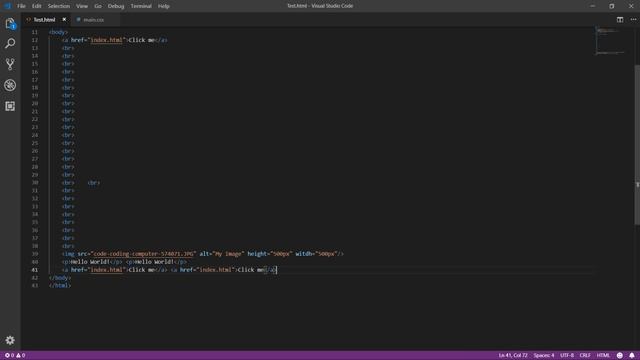Open the Debug menu
The height and width of the screenshot is (360, 640).
tap(116, 6)
